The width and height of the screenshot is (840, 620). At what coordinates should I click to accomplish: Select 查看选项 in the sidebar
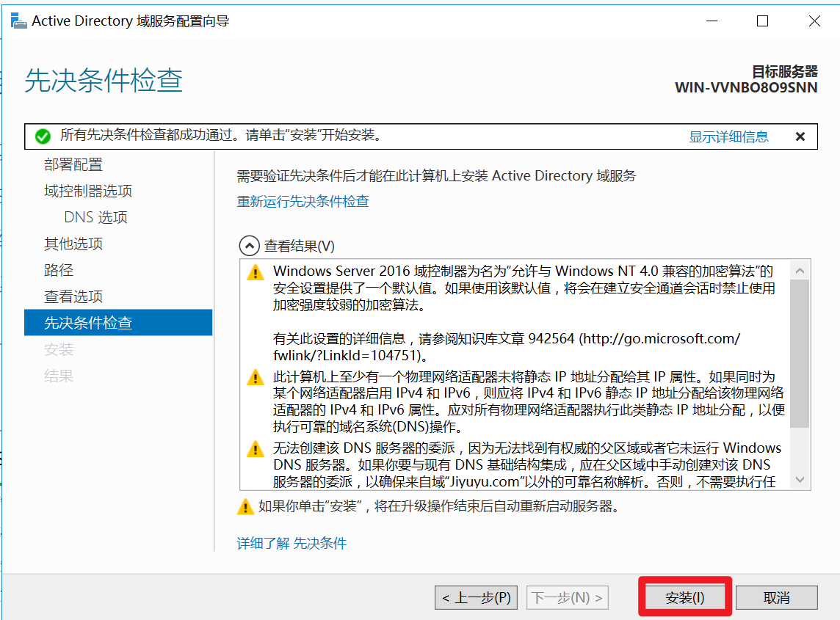pos(73,296)
